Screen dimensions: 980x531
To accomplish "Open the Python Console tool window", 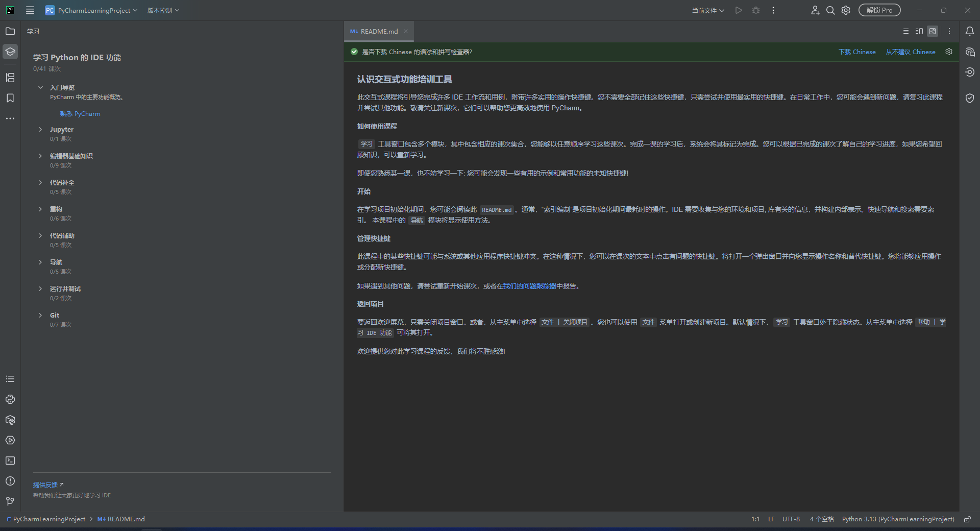I will [x=10, y=399].
